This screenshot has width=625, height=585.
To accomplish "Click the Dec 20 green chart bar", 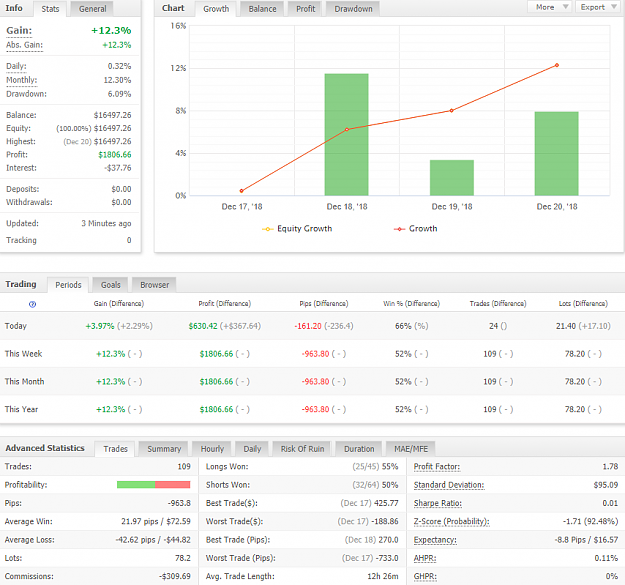I will (x=556, y=153).
